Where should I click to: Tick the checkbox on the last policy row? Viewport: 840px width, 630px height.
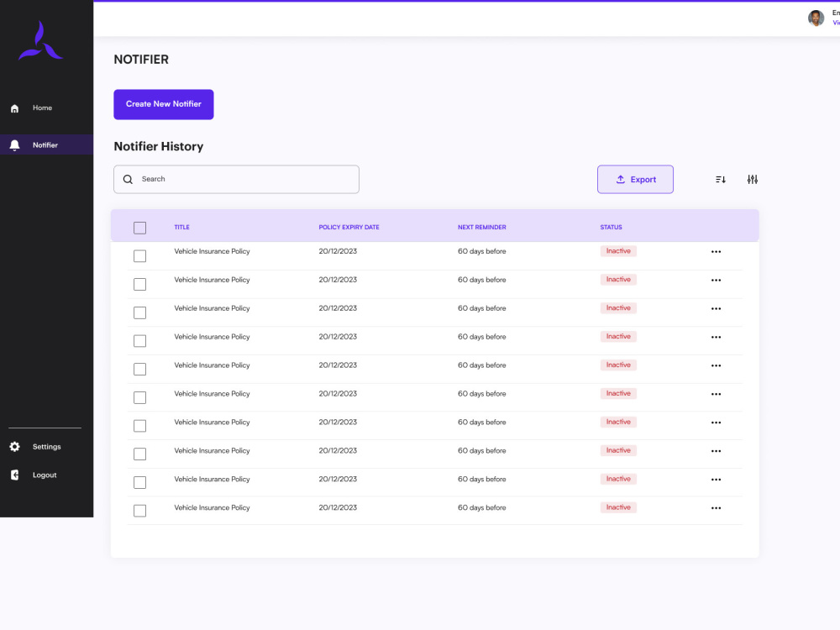(x=139, y=511)
